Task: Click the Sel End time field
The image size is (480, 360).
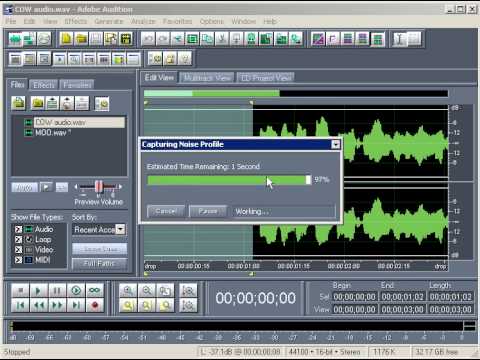Action: pos(403,297)
